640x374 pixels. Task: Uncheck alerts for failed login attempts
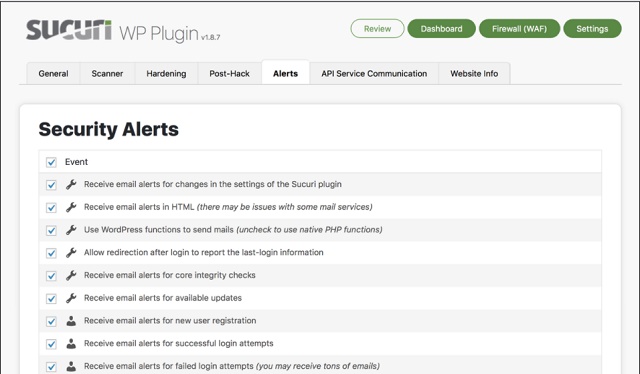point(51,367)
